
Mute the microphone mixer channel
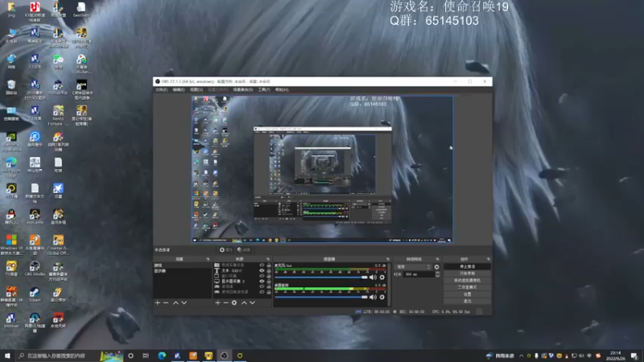pos(373,277)
